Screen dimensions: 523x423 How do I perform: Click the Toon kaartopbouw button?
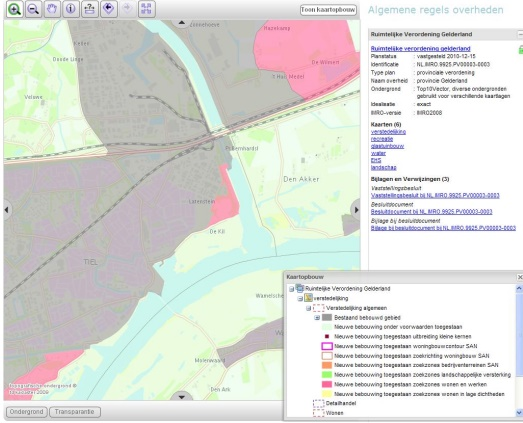(328, 10)
